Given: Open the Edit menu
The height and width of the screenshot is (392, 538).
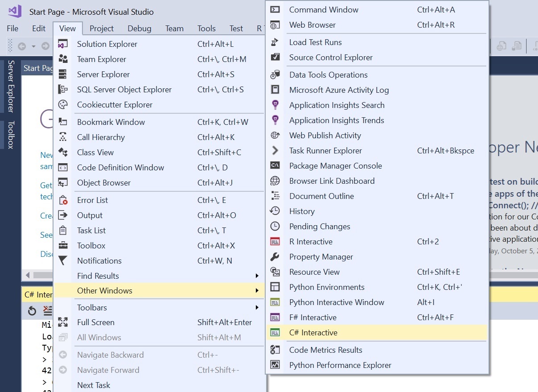Looking at the screenshot, I should tap(39, 29).
